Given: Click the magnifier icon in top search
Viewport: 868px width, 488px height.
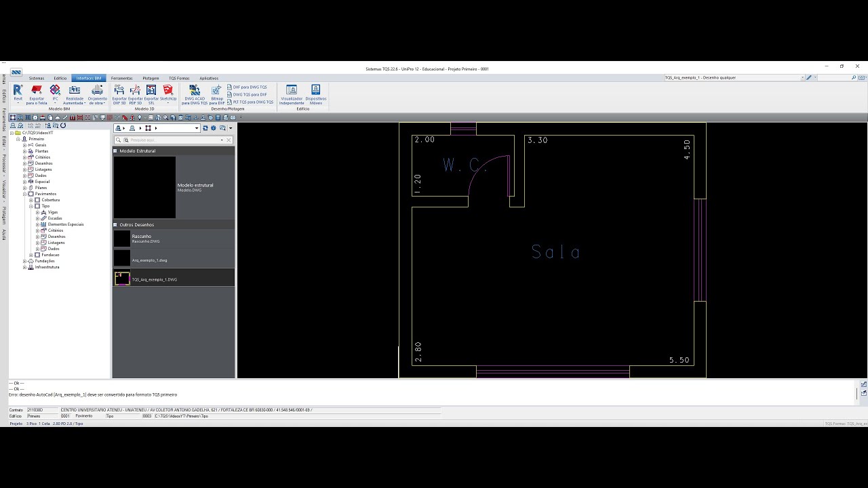Looking at the screenshot, I should pos(854,78).
